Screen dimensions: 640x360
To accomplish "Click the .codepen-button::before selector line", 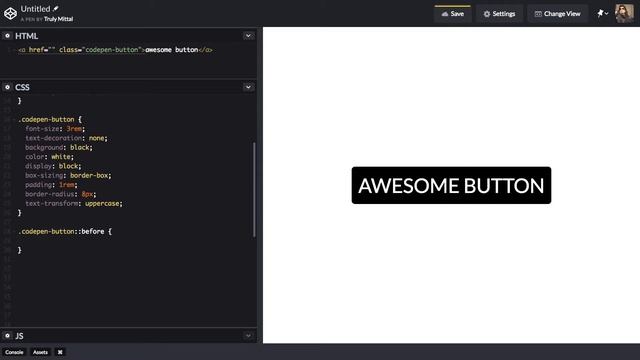I will (64, 231).
